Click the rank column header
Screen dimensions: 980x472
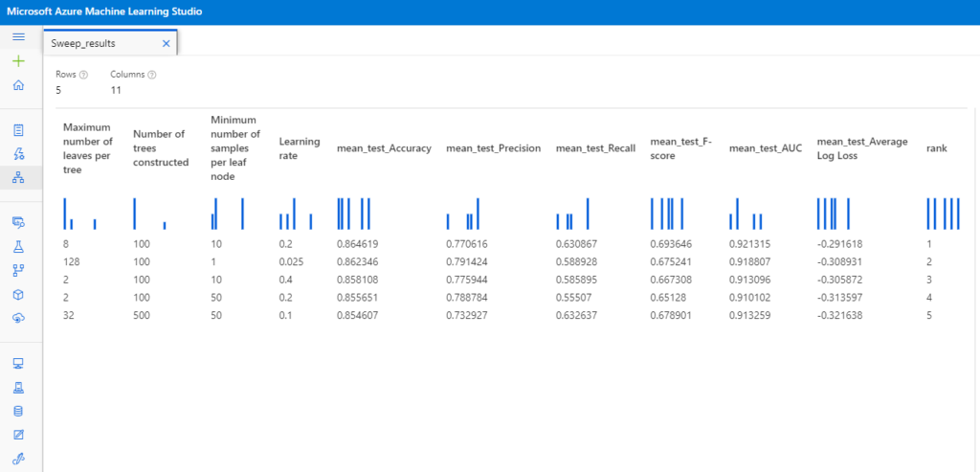935,148
